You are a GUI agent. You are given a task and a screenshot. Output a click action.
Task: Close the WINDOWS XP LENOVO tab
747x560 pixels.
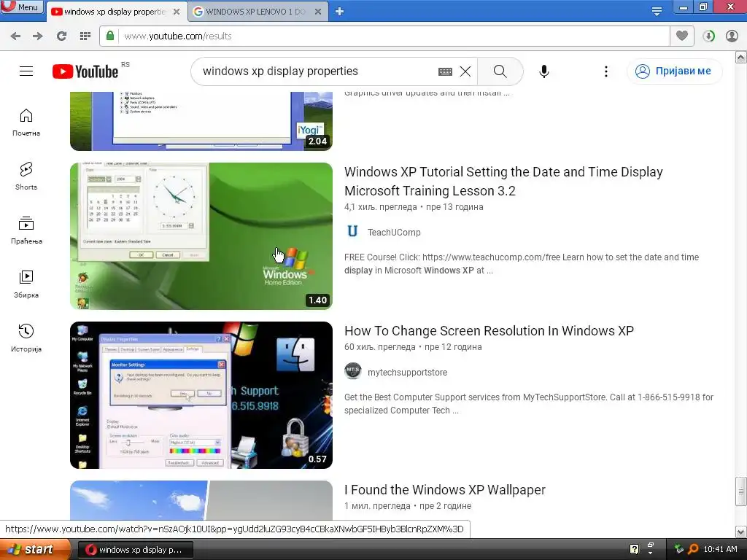point(318,12)
